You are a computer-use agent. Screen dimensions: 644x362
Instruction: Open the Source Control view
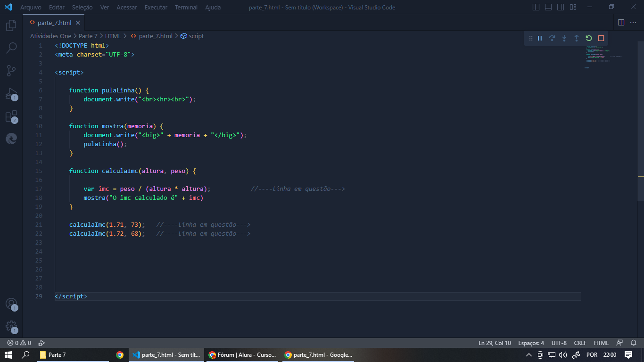point(11,71)
